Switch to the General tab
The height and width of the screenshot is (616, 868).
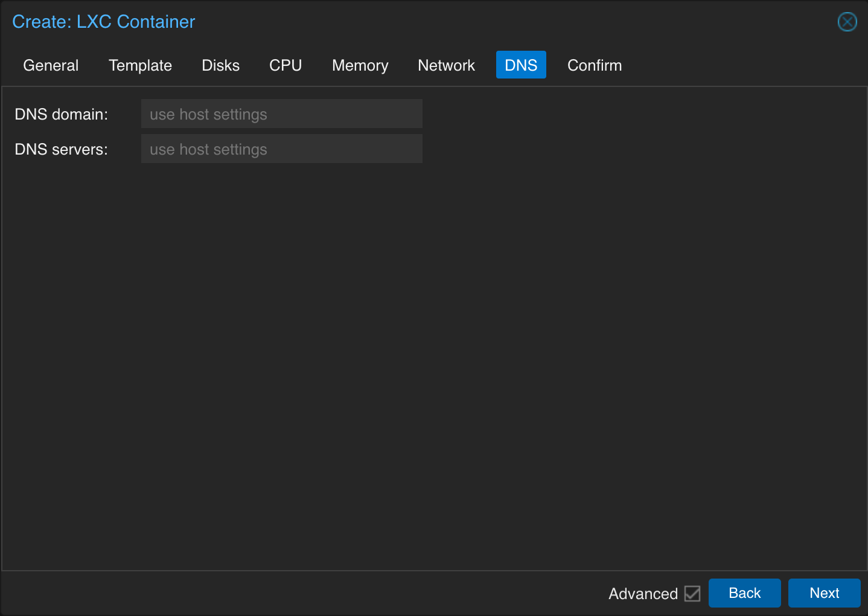tap(51, 65)
